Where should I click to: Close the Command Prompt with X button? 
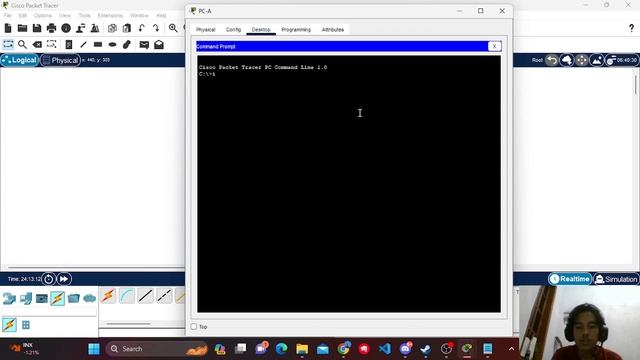[x=494, y=47]
